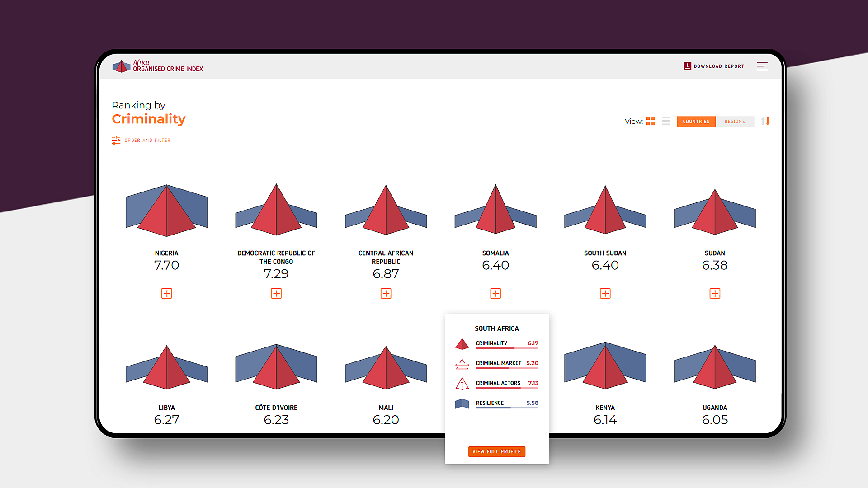Expand Central African Republic plus icon
This screenshot has height=488, width=868.
[386, 293]
